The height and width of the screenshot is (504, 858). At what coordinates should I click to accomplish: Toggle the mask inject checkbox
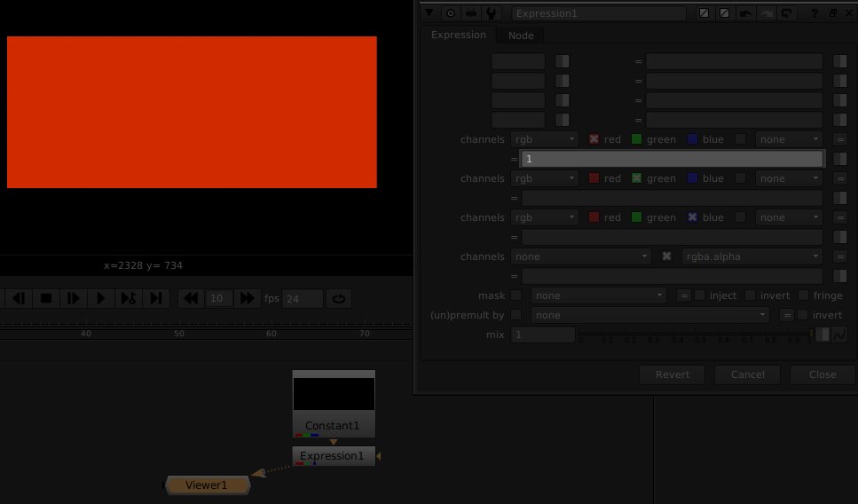tap(699, 295)
